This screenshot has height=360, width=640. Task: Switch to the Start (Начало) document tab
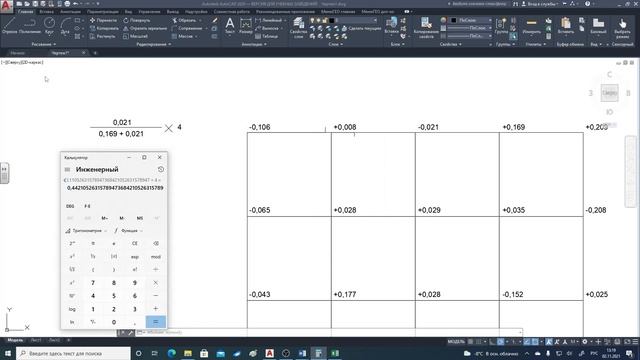(x=18, y=53)
